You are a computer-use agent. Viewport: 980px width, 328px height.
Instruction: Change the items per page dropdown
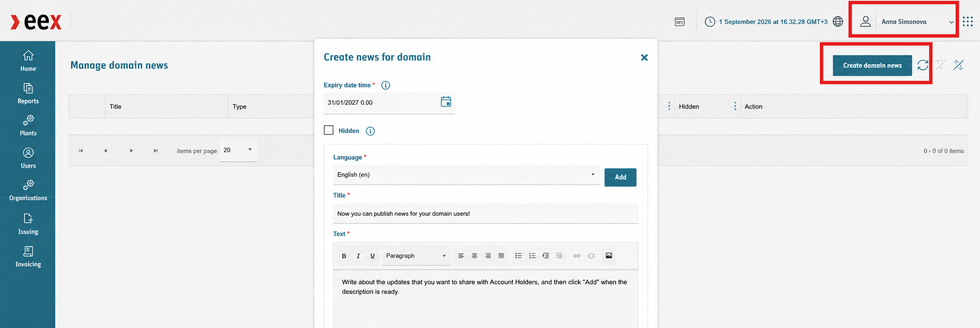coord(238,150)
